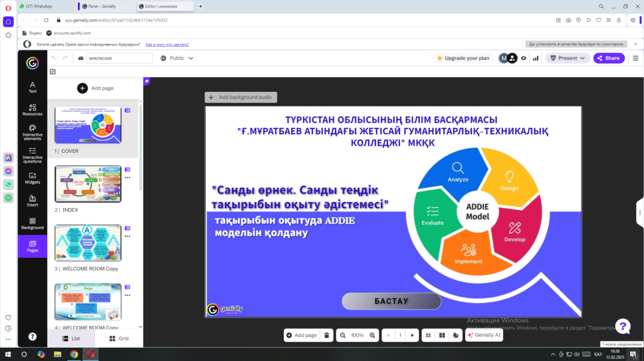Open the Resources panel
Screen dimensions: 644x361
click(x=32, y=109)
